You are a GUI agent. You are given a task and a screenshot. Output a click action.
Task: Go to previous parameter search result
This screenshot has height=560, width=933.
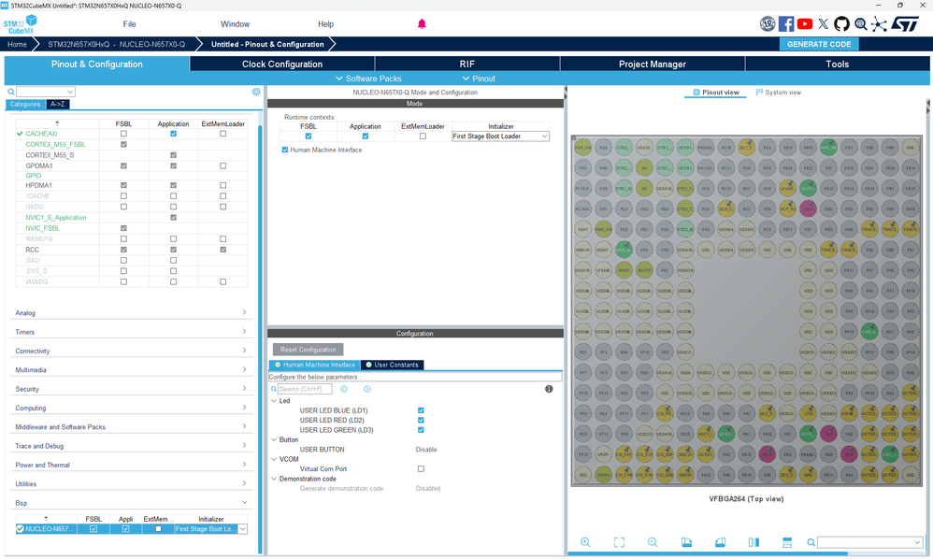pos(344,389)
